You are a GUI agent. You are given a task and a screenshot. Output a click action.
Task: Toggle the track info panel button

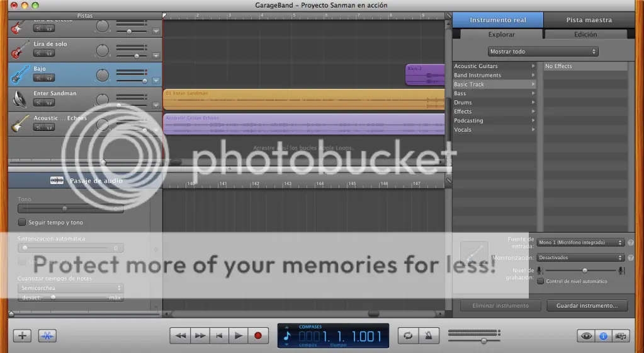pos(603,336)
